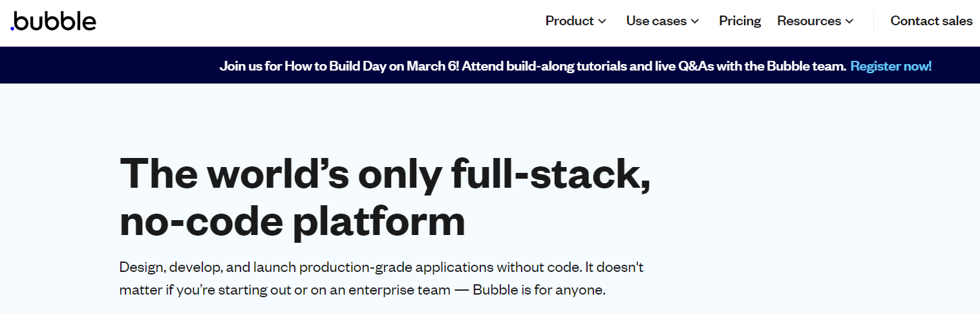Screen dimensions: 980x314
Task: Open the Use cases menu
Action: (656, 21)
